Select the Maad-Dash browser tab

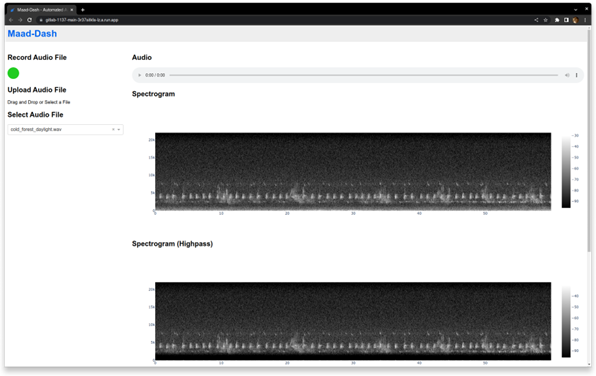click(x=41, y=10)
